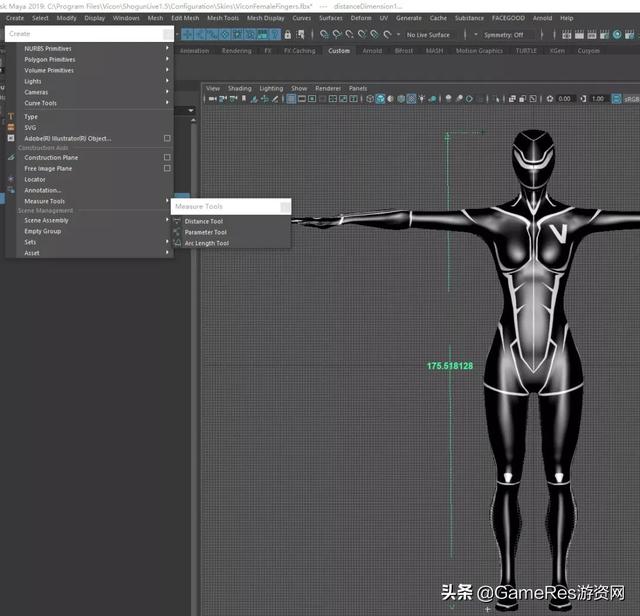Toggle the resolution gate display
Viewport: 640px width, 616px height.
312,99
